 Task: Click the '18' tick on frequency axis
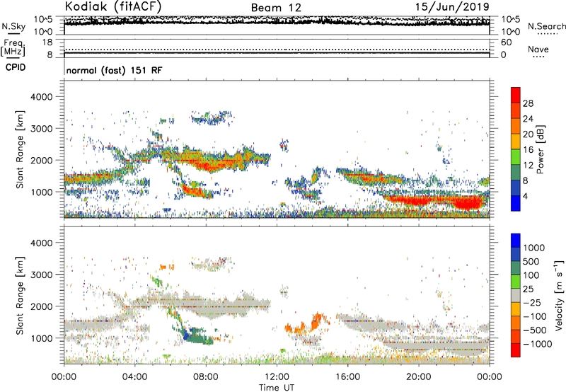point(47,42)
